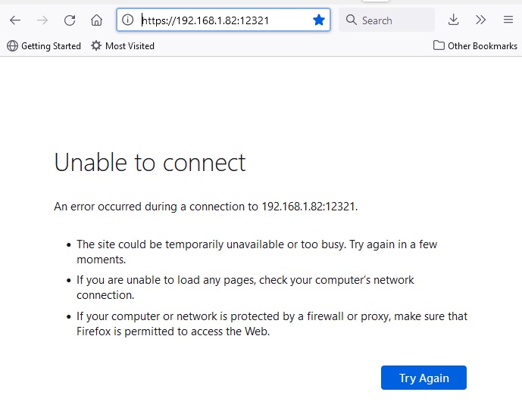The width and height of the screenshot is (522, 420).
Task: Click into the Search text field
Action: (394, 20)
